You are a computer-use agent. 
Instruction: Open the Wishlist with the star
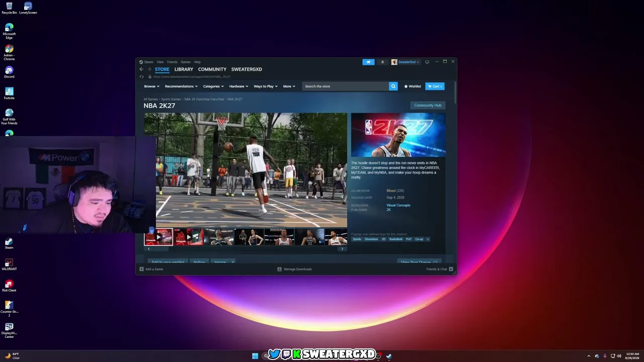413,86
